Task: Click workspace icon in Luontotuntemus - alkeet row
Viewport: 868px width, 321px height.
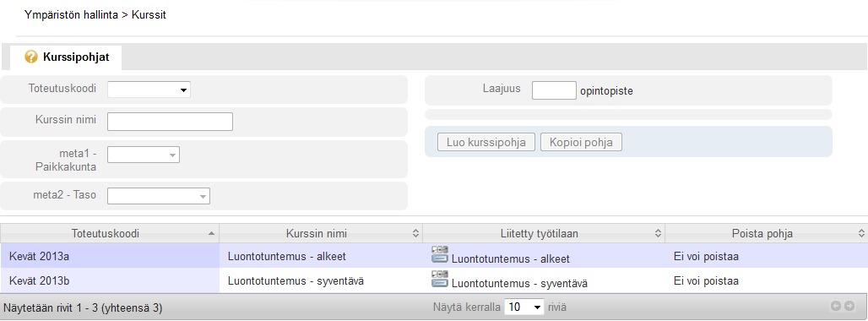Action: coord(440,254)
